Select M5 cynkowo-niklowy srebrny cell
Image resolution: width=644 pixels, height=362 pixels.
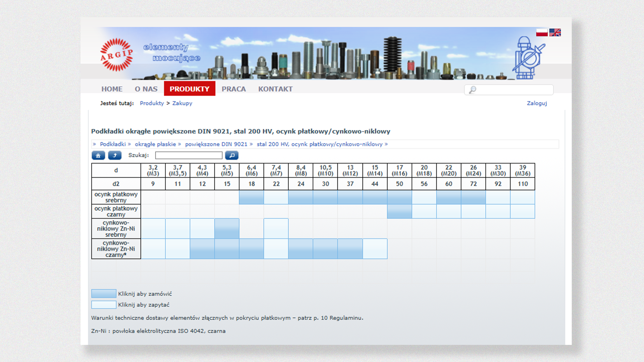[x=227, y=229]
